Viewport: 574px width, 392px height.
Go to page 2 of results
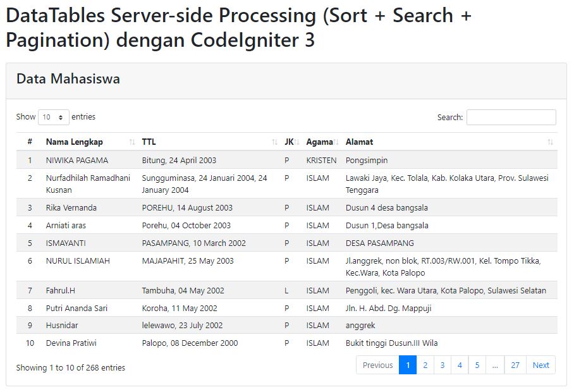pyautogui.click(x=425, y=365)
